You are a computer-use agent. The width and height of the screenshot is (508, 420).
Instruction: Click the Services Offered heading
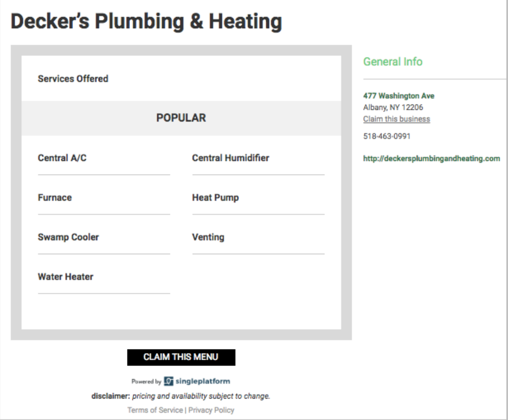click(73, 79)
